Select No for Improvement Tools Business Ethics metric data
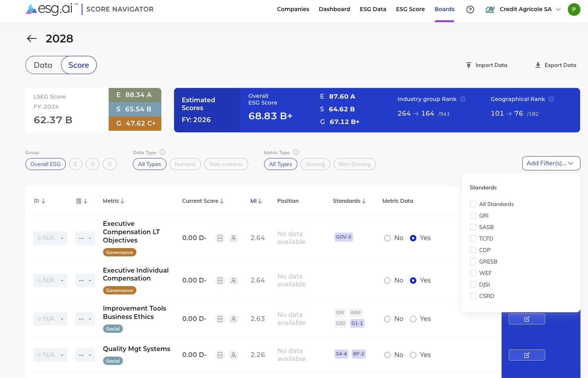Image resolution: width=588 pixels, height=378 pixels. coord(387,319)
